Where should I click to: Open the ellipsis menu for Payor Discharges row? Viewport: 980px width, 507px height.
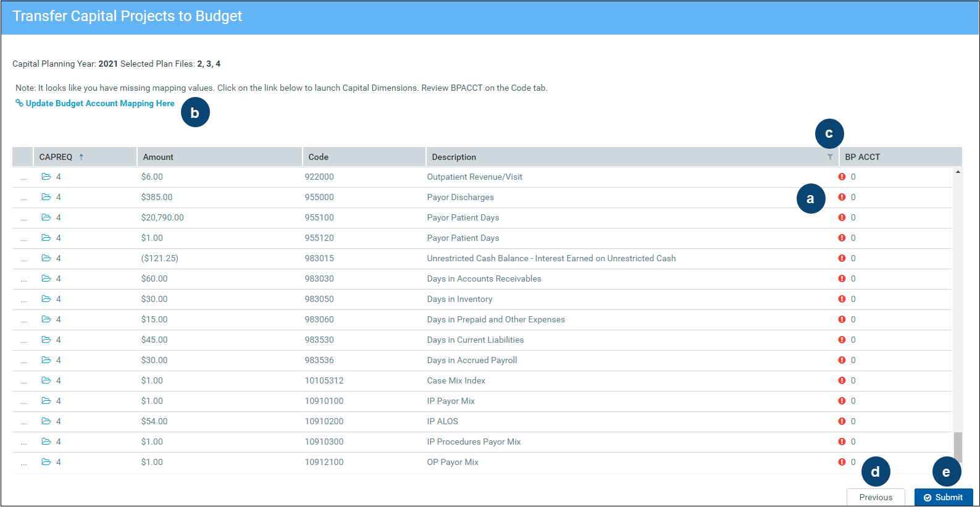pos(24,199)
